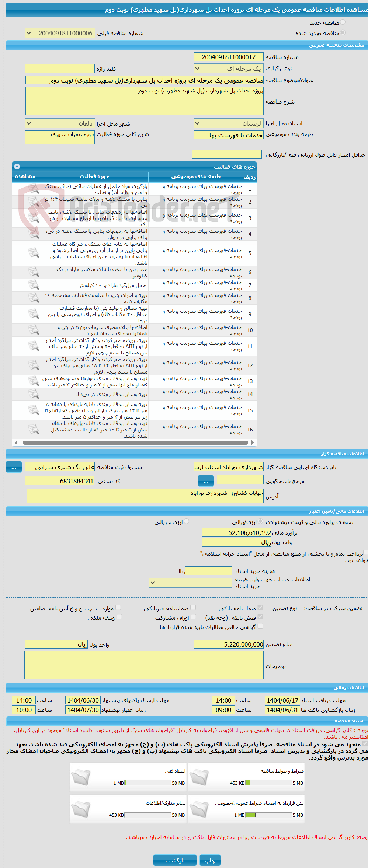Image resolution: width=368 pixels, height=868 pixels.
Task: Click the شماره مناقصه field
Action: [228, 57]
